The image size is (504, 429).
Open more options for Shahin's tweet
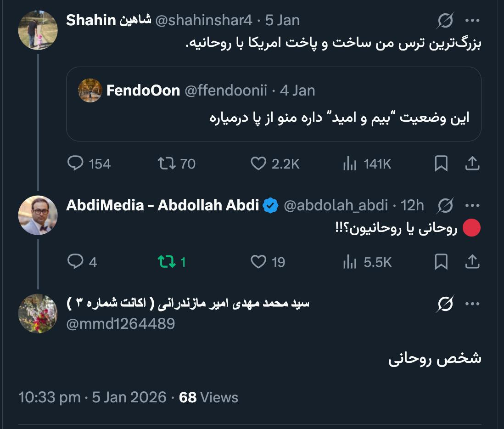coord(472,20)
